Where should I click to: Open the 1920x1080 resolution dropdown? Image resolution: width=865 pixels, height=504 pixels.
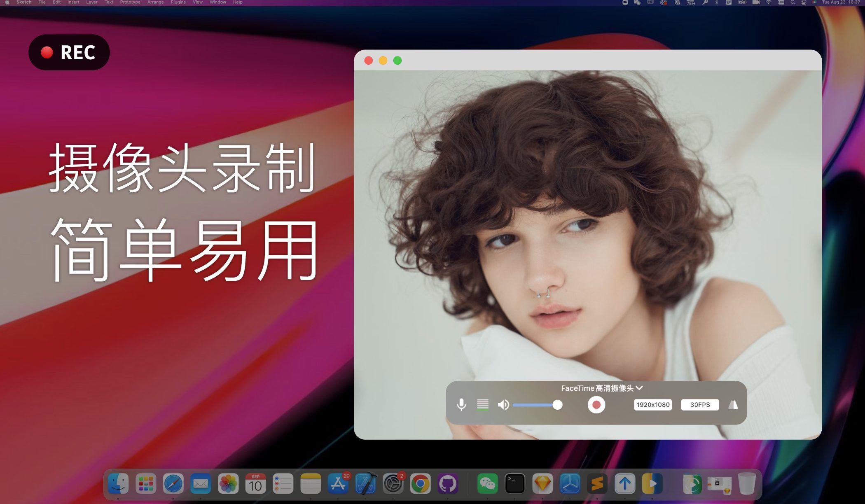point(653,405)
